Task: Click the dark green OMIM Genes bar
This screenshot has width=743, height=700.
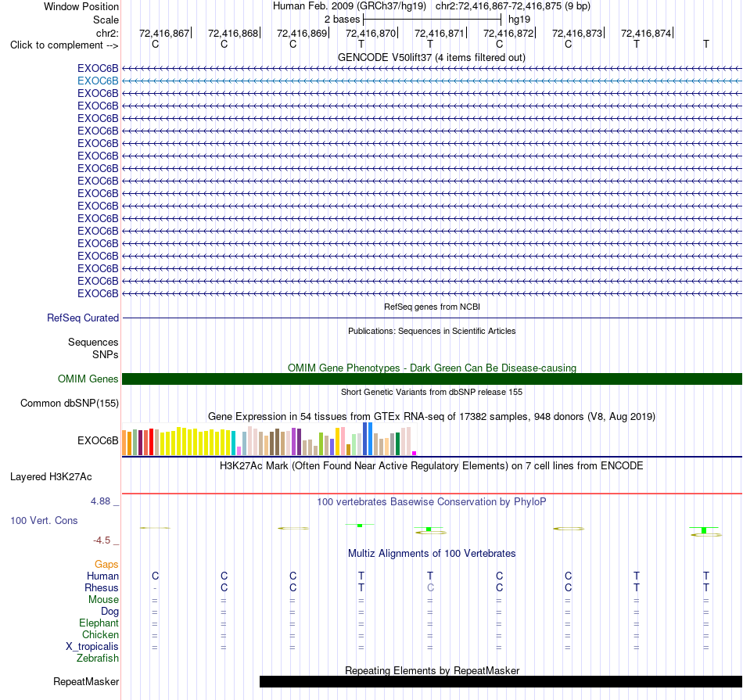Action: click(x=432, y=379)
